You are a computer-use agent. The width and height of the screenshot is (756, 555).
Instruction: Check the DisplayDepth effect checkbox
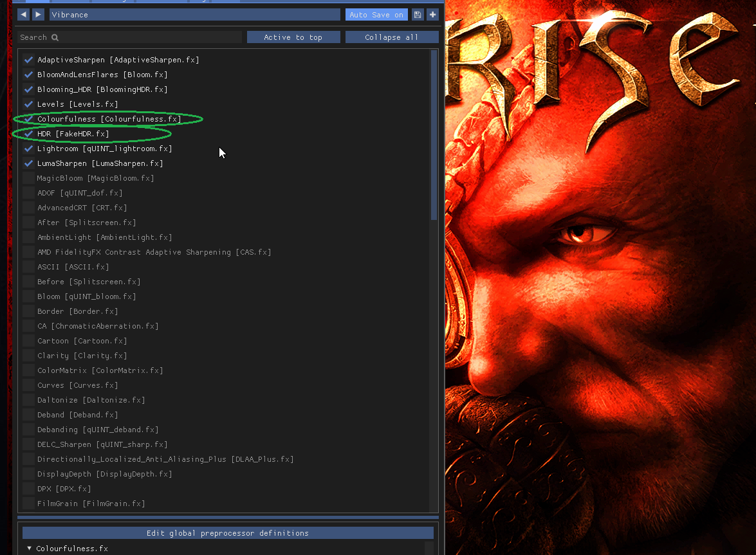[x=28, y=474]
